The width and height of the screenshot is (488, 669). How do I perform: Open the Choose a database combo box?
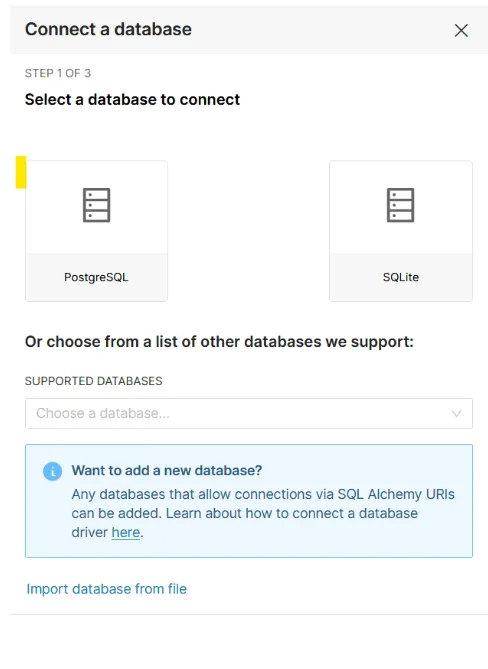point(249,413)
